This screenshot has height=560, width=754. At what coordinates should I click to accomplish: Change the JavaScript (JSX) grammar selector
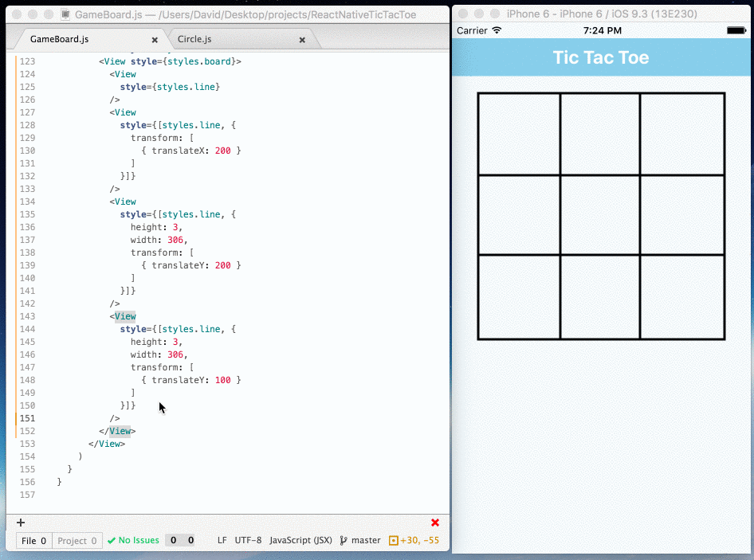point(300,540)
